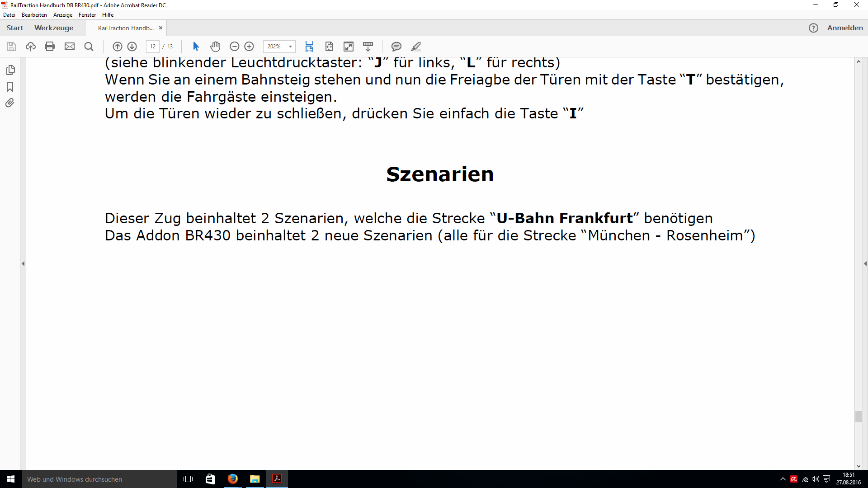This screenshot has width=868, height=488.
Task: Show the attachments paperclip panel
Action: point(10,103)
